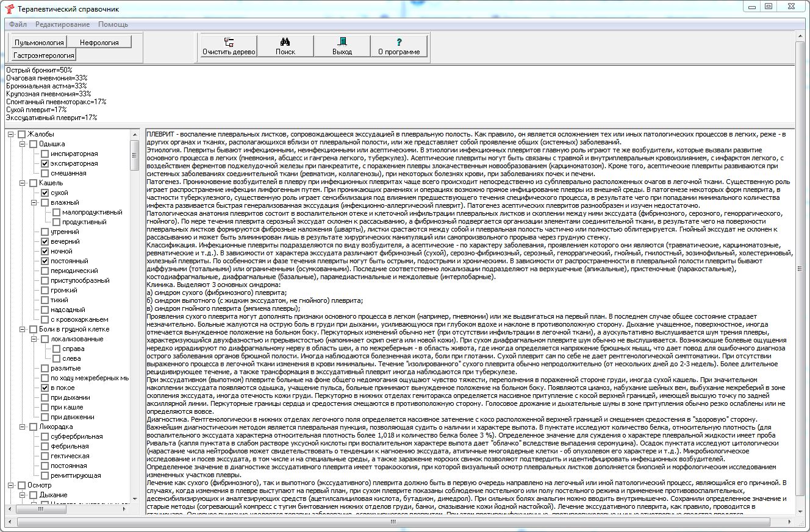Screen dimensions: 810x532
Task: Uncheck the 'экспираторная' checkbox
Action: [45, 163]
